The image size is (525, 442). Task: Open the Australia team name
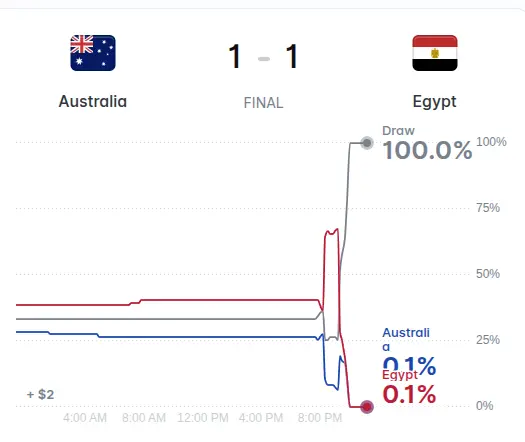(93, 101)
